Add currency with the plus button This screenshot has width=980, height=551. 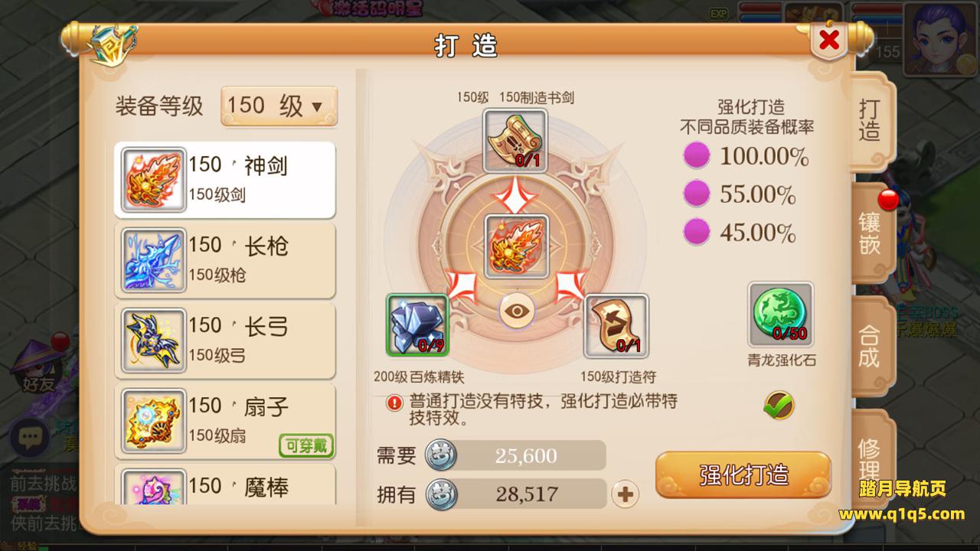626,494
